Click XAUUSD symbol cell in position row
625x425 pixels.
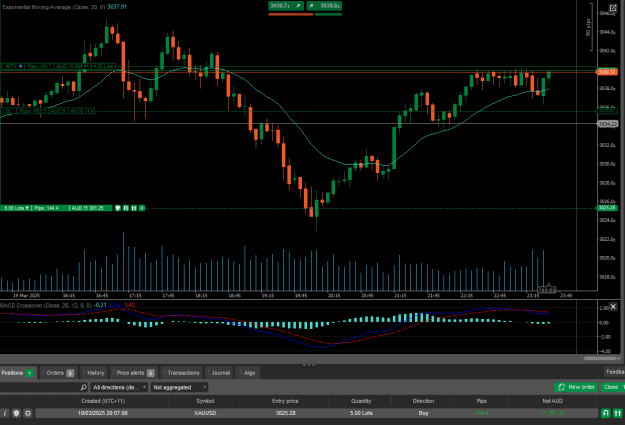pyautogui.click(x=205, y=413)
